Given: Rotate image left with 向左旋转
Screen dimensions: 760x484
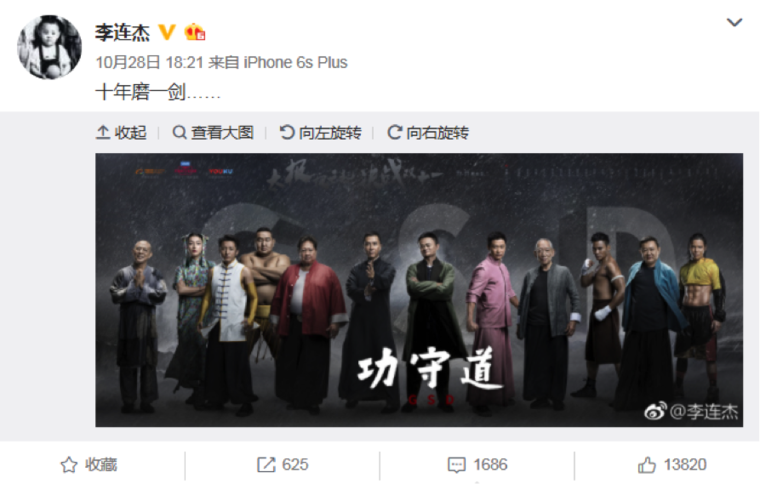Looking at the screenshot, I should 320,132.
